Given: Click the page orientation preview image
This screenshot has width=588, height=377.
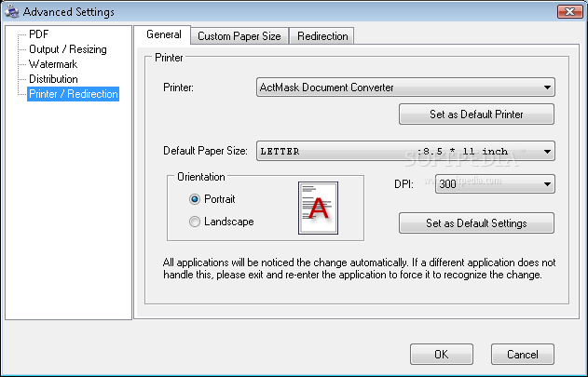Looking at the screenshot, I should pos(318,208).
